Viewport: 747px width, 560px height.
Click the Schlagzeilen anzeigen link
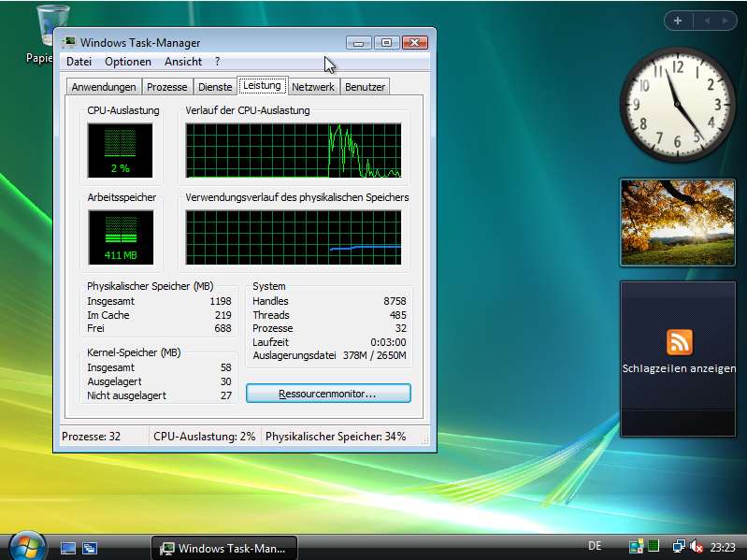tap(679, 368)
